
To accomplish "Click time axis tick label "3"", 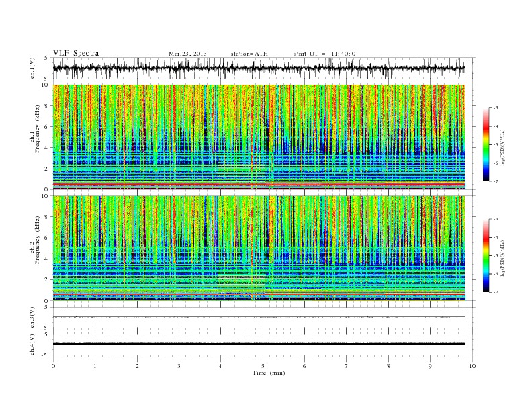I will coord(179,366).
